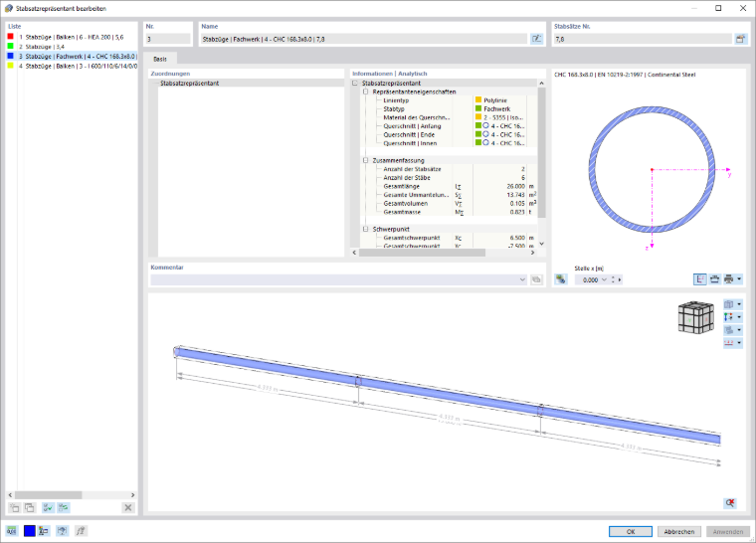The image size is (756, 543).
Task: Open the Kommentar combo box dropdown
Action: (x=522, y=279)
